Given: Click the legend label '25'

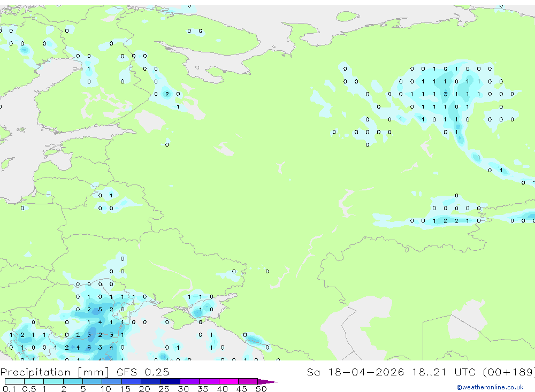Looking at the screenshot, I should tap(164, 389).
